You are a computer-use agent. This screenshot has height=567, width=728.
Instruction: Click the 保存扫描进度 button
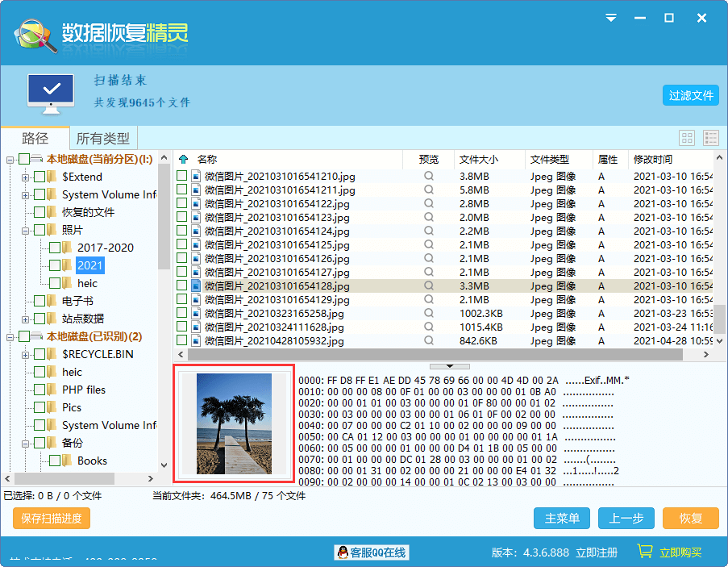[52, 518]
